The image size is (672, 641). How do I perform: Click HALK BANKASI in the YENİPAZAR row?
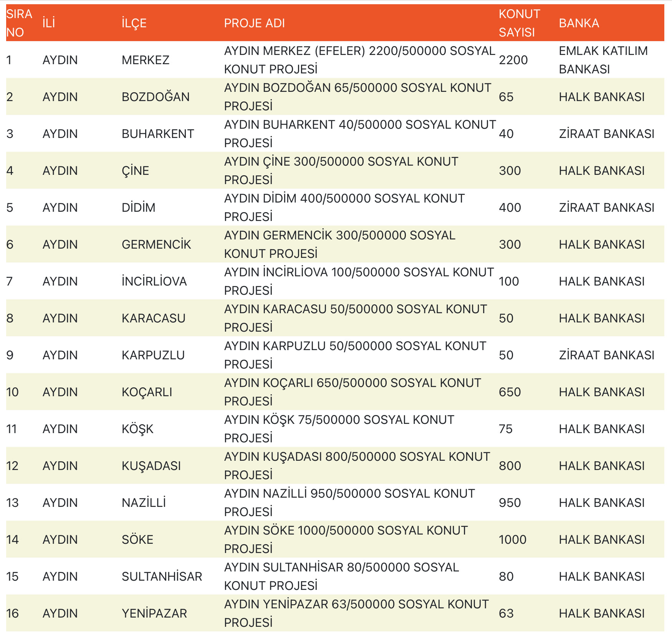(x=601, y=613)
